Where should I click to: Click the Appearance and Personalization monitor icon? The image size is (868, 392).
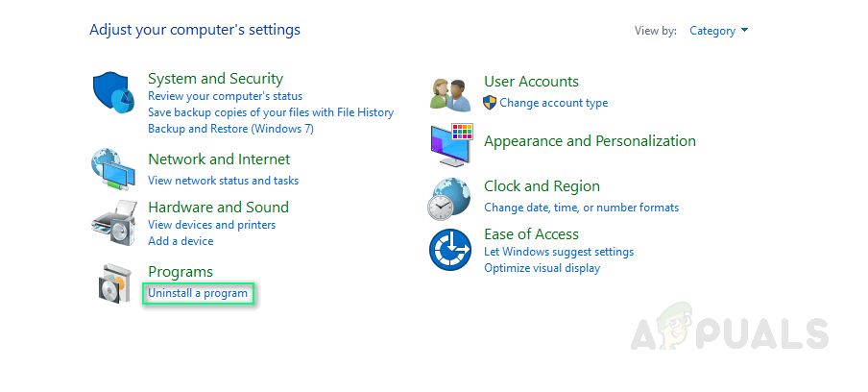tap(451, 144)
